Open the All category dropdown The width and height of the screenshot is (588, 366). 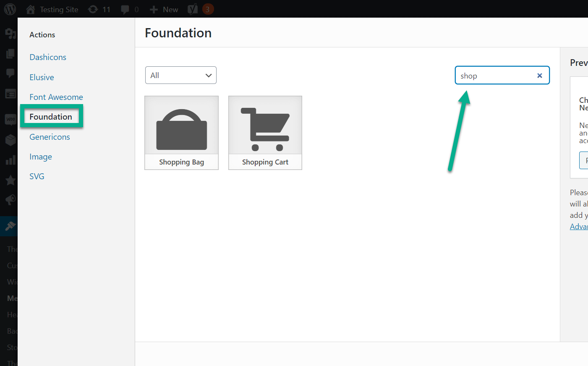click(x=180, y=75)
